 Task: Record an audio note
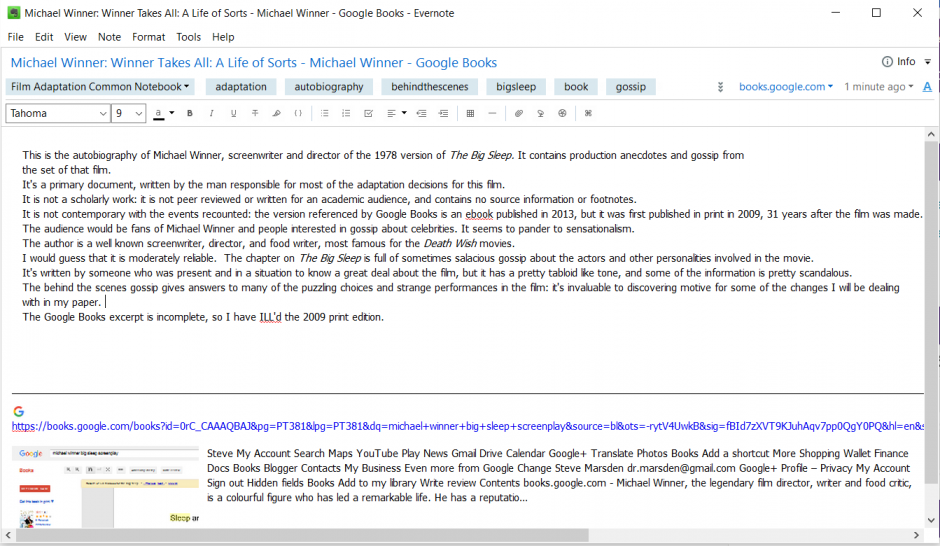pos(540,113)
